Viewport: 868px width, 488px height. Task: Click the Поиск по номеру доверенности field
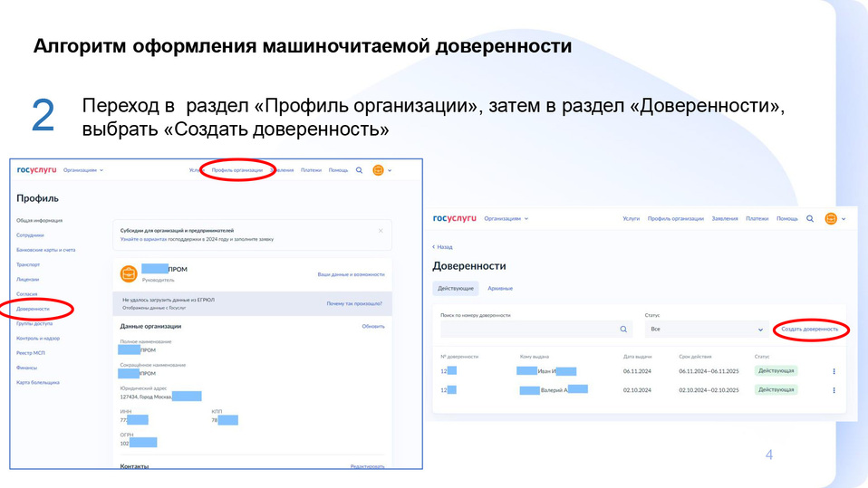click(526, 330)
